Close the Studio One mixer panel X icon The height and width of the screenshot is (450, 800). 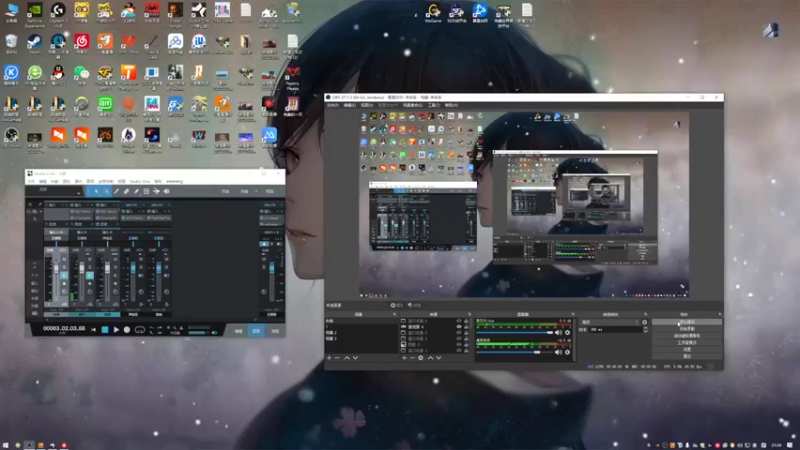tap(30, 205)
